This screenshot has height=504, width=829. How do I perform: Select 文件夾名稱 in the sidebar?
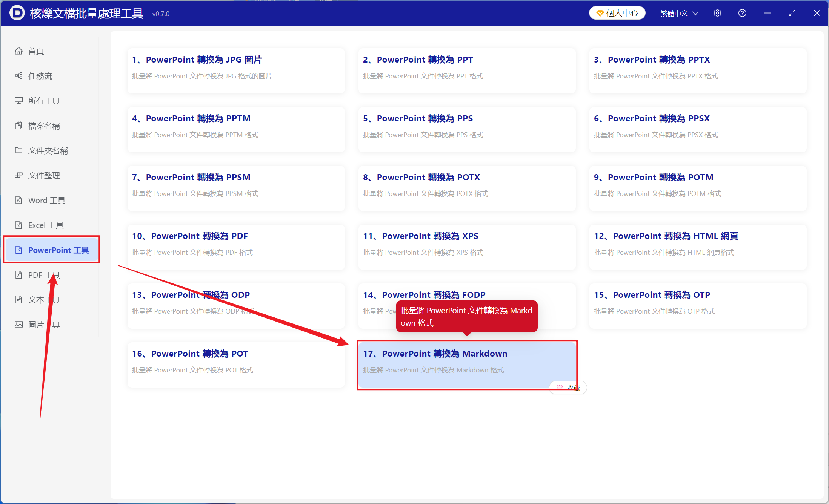pos(52,150)
